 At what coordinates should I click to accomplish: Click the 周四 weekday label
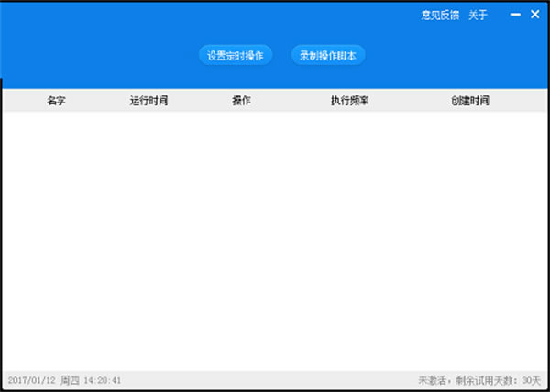[x=70, y=380]
